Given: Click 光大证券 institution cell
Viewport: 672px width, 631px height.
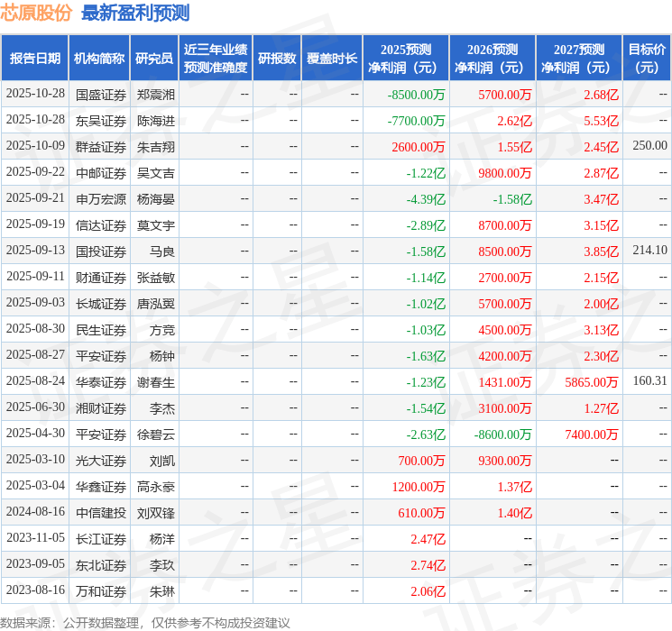Looking at the screenshot, I should click(x=101, y=461).
